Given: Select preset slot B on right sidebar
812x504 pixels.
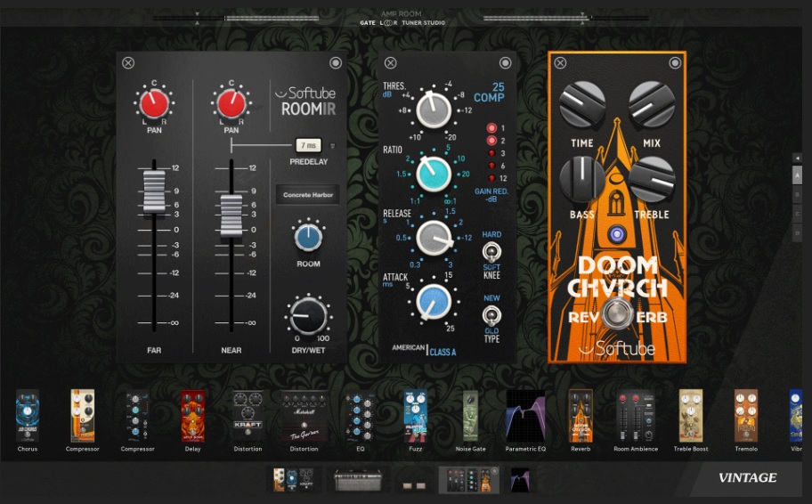Looking at the screenshot, I should coord(798,194).
